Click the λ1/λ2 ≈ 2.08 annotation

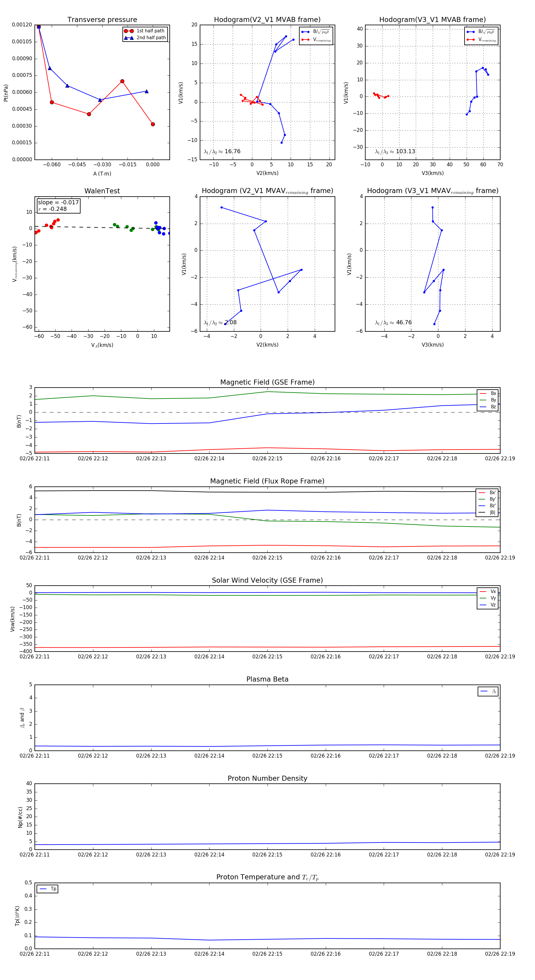(220, 323)
